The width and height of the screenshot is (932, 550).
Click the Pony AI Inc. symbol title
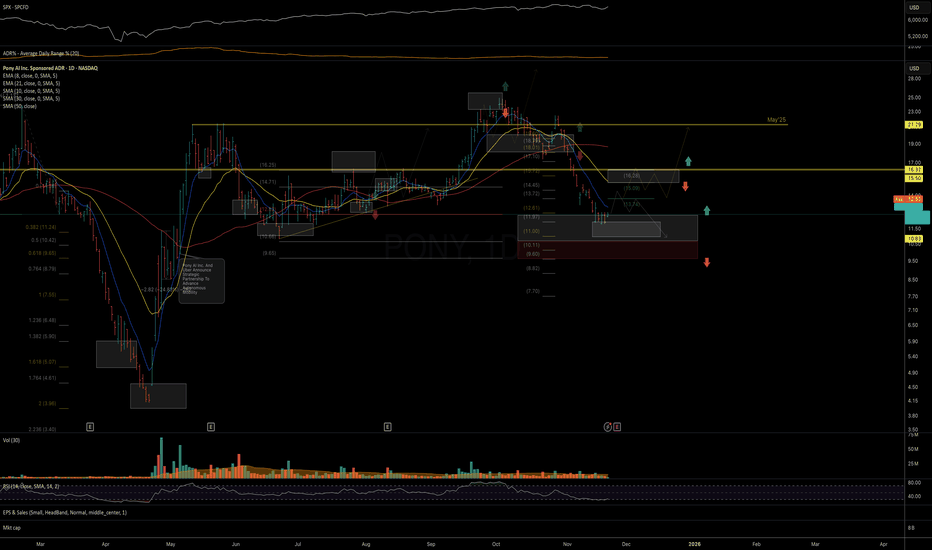52,67
